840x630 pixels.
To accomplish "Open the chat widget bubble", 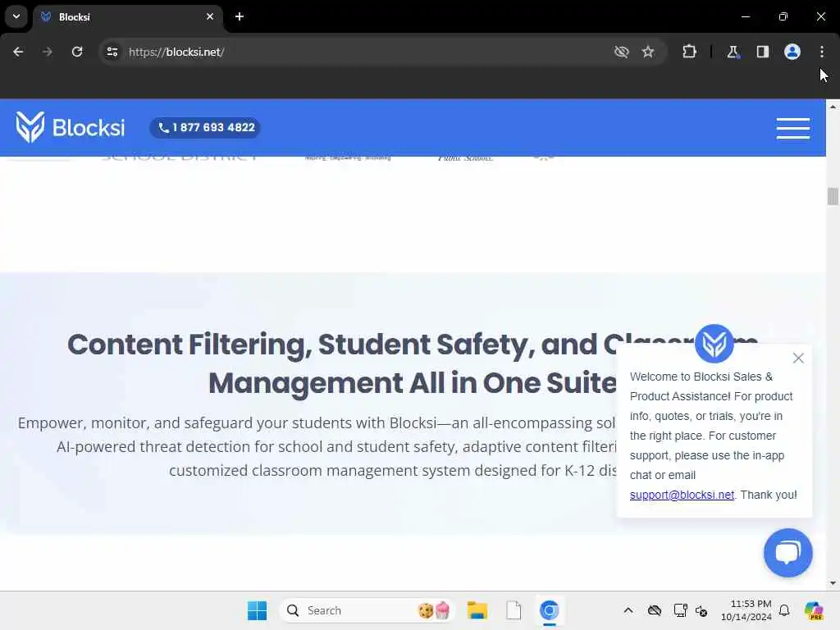I will pos(788,553).
